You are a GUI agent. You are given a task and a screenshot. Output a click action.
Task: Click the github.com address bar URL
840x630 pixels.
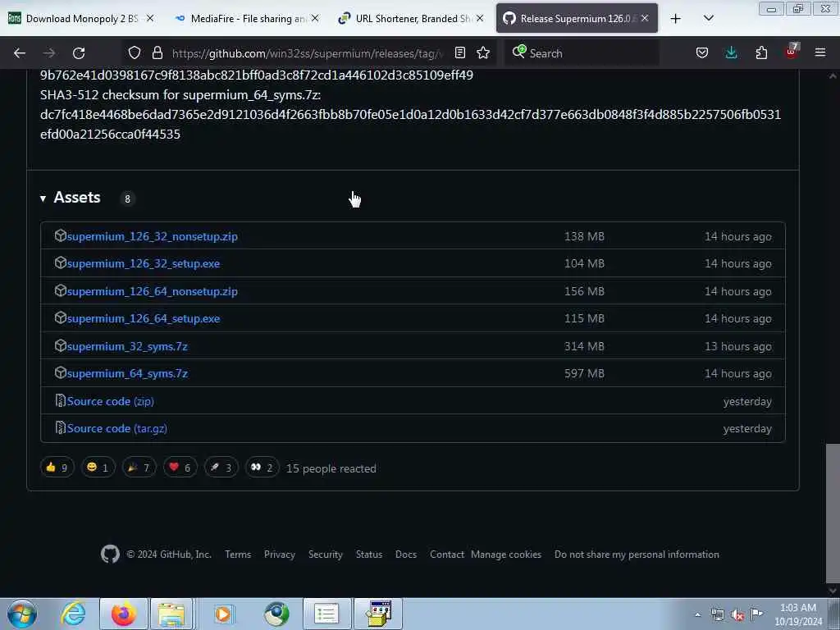pos(308,53)
